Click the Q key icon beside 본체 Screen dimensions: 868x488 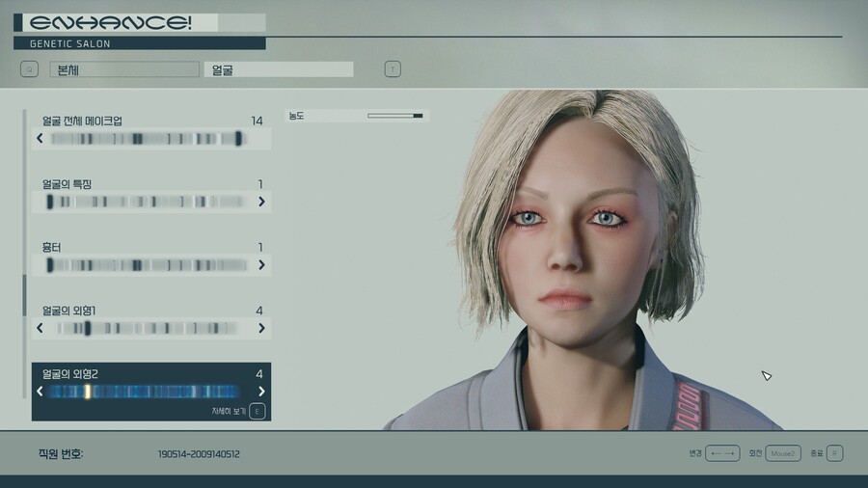click(x=30, y=69)
